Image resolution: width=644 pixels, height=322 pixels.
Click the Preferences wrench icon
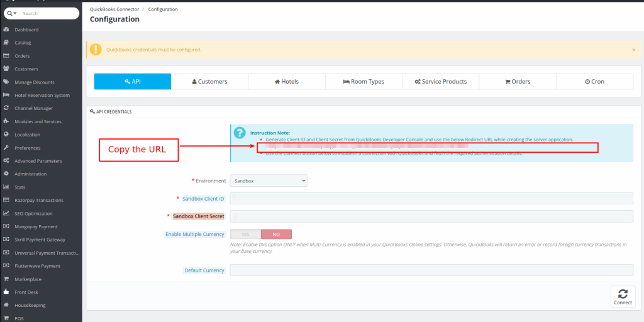coord(6,148)
